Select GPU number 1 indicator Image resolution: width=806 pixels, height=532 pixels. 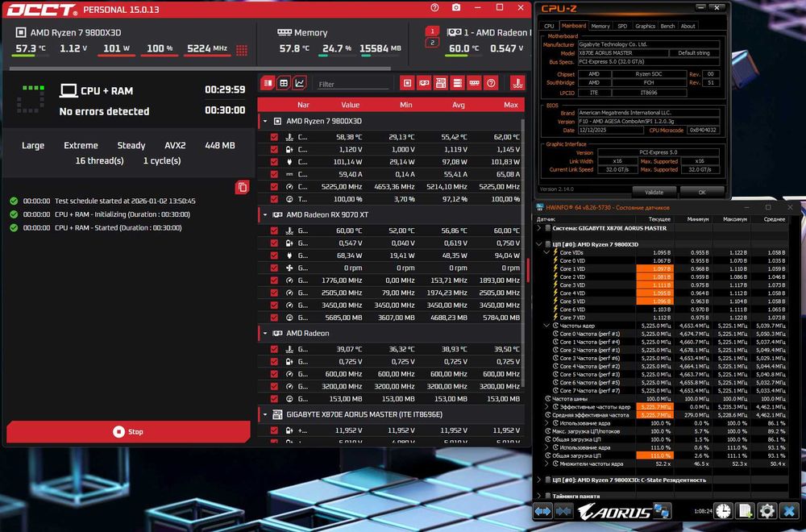click(x=432, y=31)
